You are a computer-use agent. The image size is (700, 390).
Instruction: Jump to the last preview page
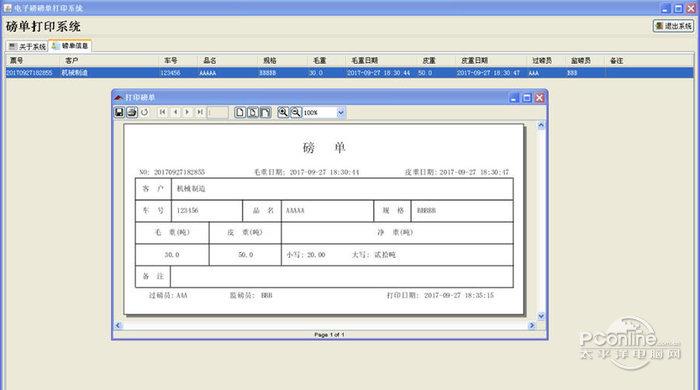click(x=200, y=112)
